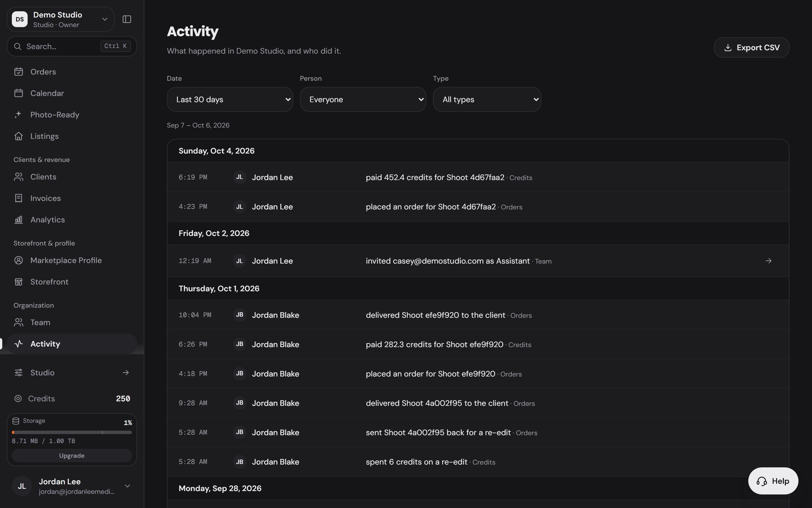Click the Ctrl K shortcut badge
This screenshot has width=812, height=508.
tap(115, 46)
